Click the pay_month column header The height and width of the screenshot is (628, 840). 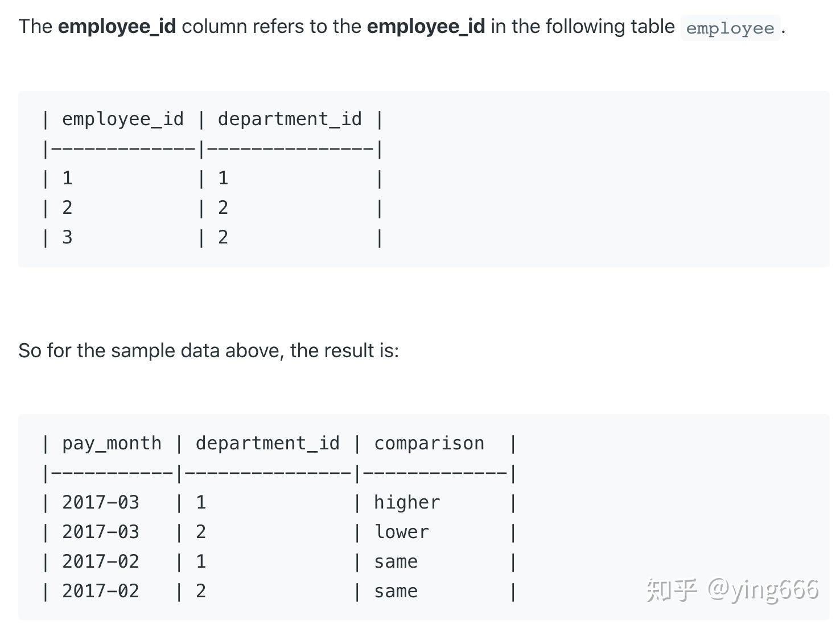point(112,444)
